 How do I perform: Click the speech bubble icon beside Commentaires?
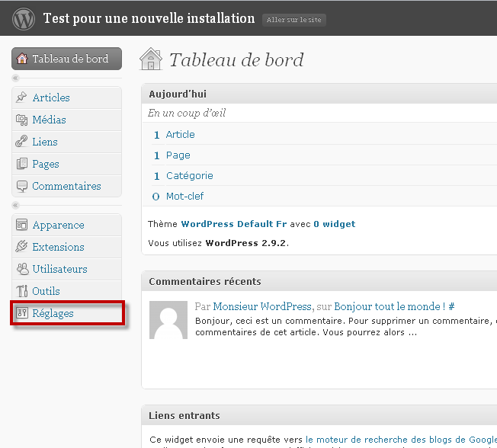coord(21,187)
